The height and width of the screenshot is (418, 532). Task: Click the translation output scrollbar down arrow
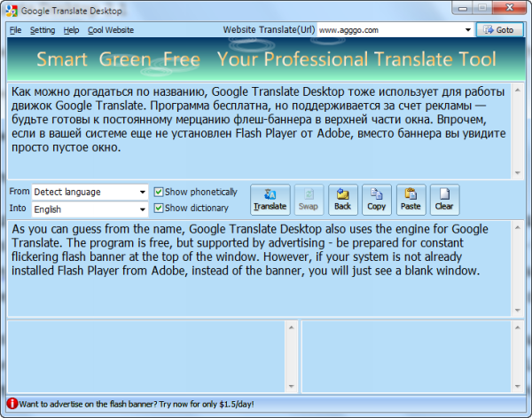(518, 310)
